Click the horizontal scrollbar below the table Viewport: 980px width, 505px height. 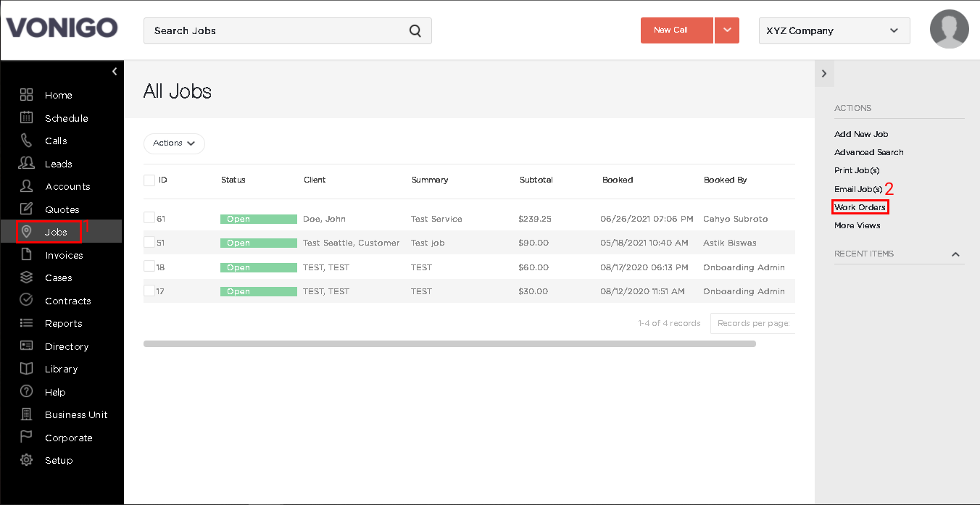[449, 343]
